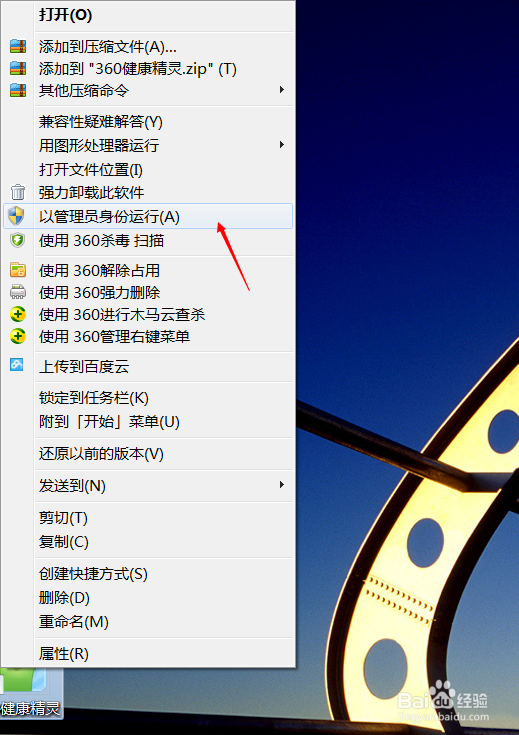Select 重命名(M) menu entry
This screenshot has height=735, width=519.
coord(148,622)
